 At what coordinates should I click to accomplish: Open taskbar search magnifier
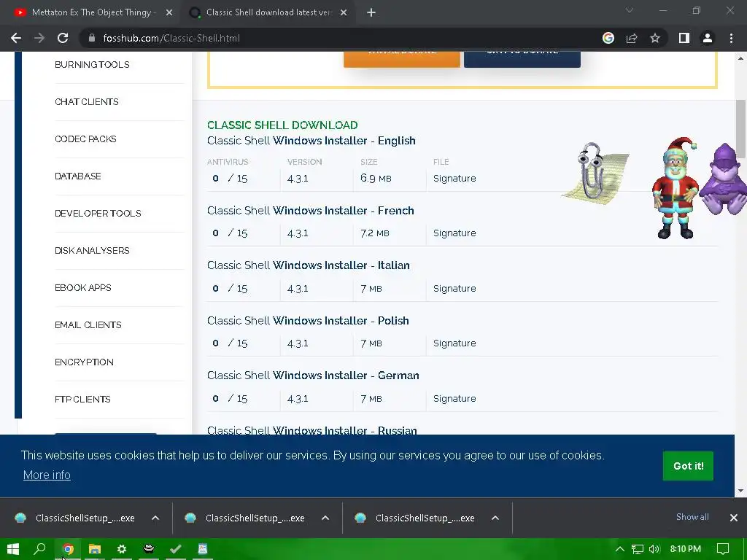(40, 549)
